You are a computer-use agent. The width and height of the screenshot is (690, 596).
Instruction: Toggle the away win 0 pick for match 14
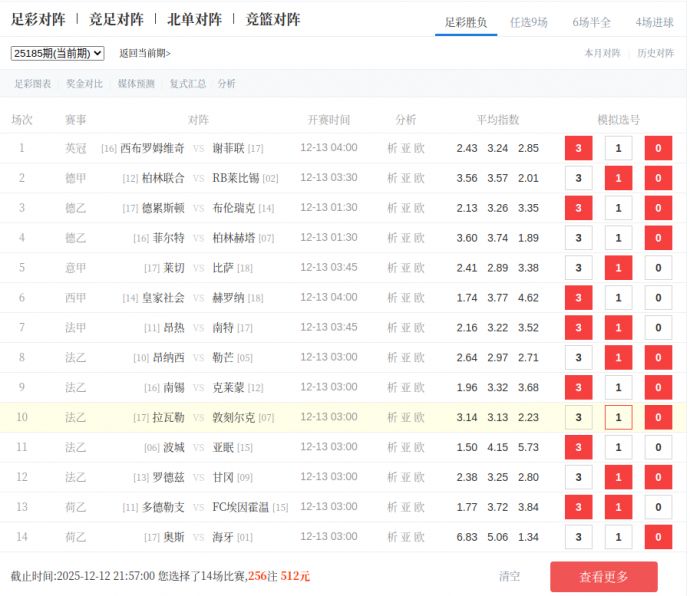point(658,537)
